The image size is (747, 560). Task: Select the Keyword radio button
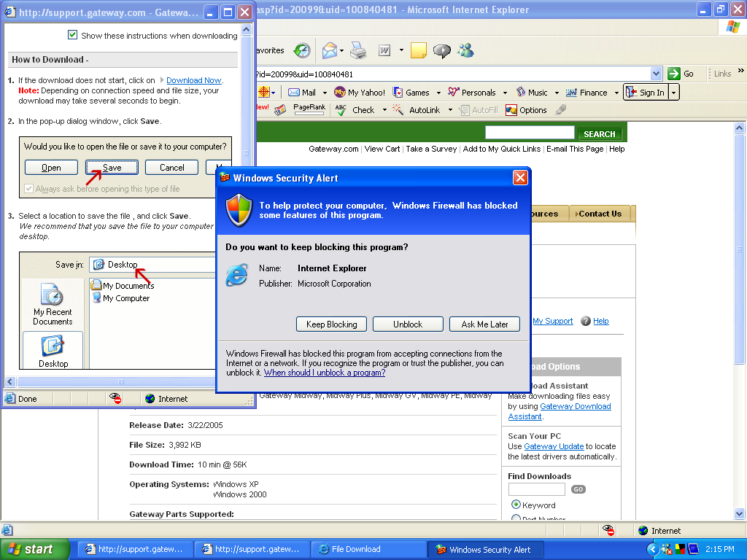[x=516, y=505]
